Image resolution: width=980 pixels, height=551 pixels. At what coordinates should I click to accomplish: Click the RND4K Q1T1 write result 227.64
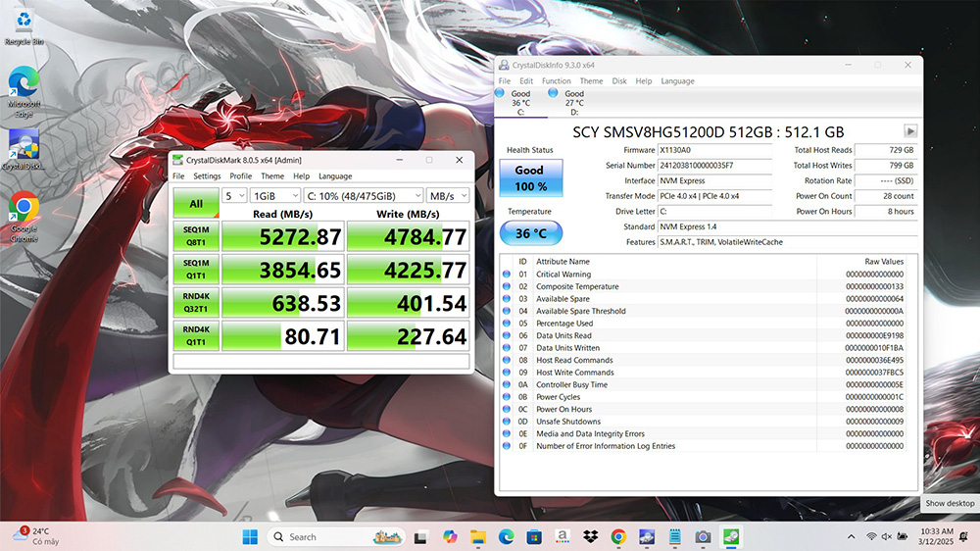point(408,336)
